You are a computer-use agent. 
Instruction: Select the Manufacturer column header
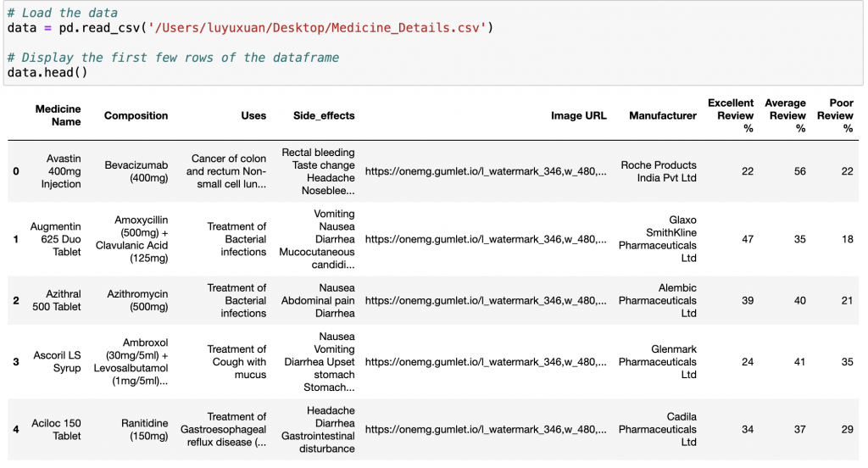662,115
